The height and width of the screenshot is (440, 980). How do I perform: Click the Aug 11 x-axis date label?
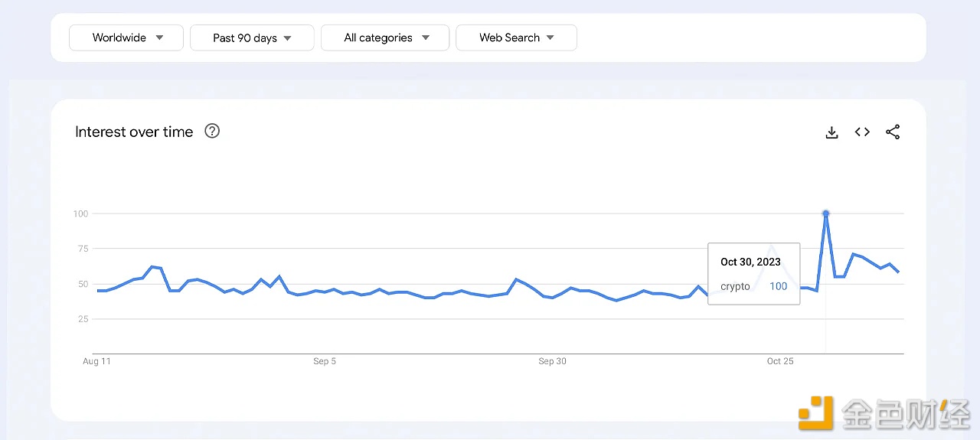[96, 361]
